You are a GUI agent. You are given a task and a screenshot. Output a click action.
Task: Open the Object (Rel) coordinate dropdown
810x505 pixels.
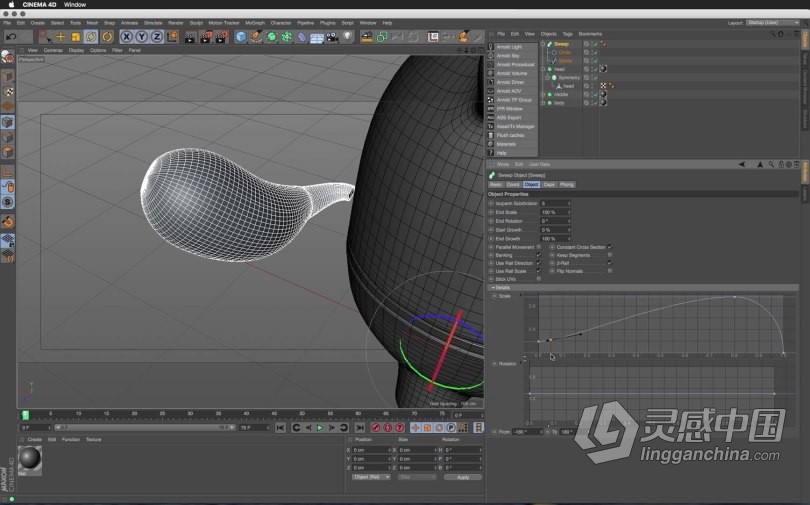371,477
